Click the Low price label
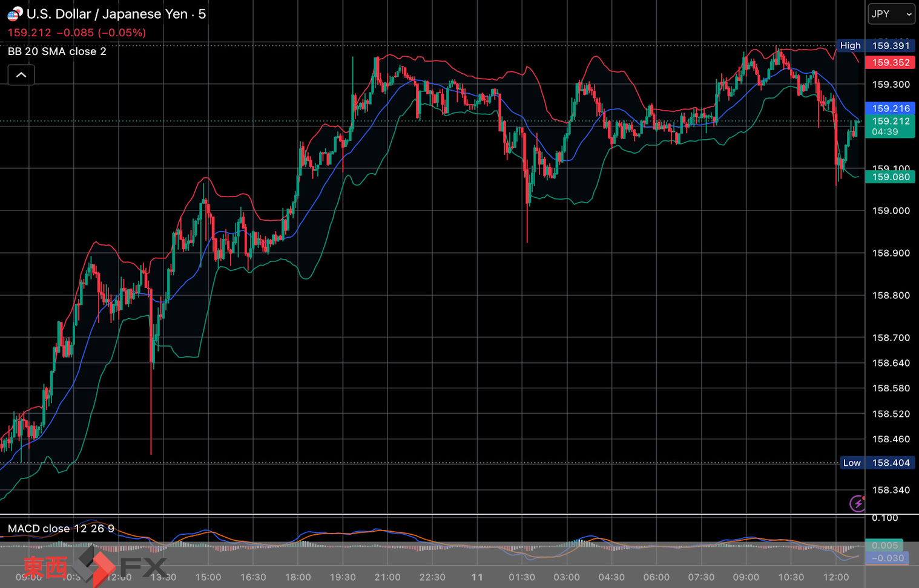 click(x=852, y=463)
